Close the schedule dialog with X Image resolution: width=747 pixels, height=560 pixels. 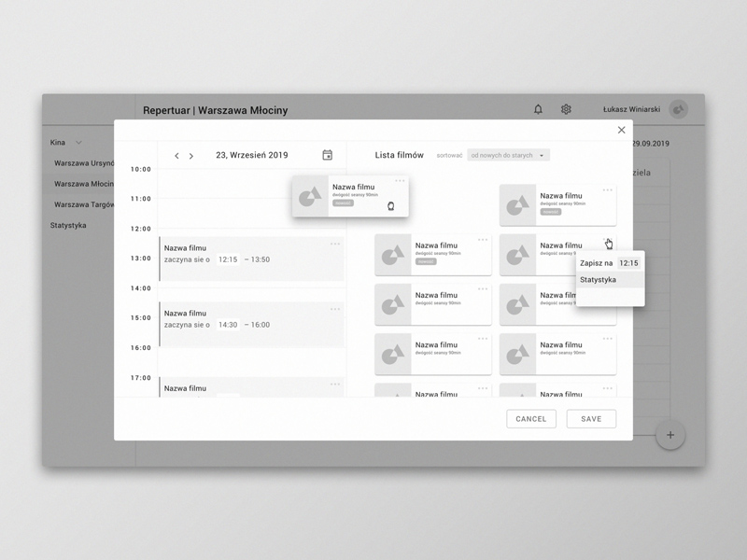622,130
